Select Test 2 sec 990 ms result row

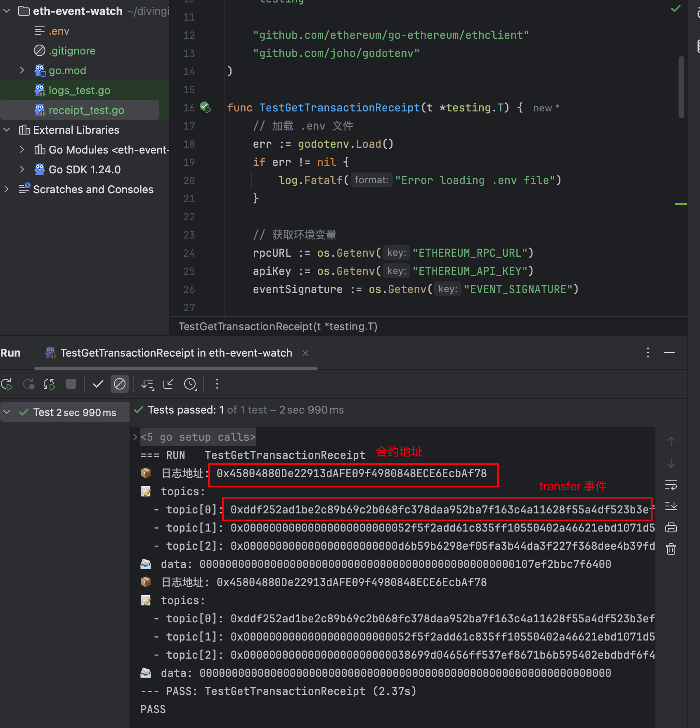[65, 412]
